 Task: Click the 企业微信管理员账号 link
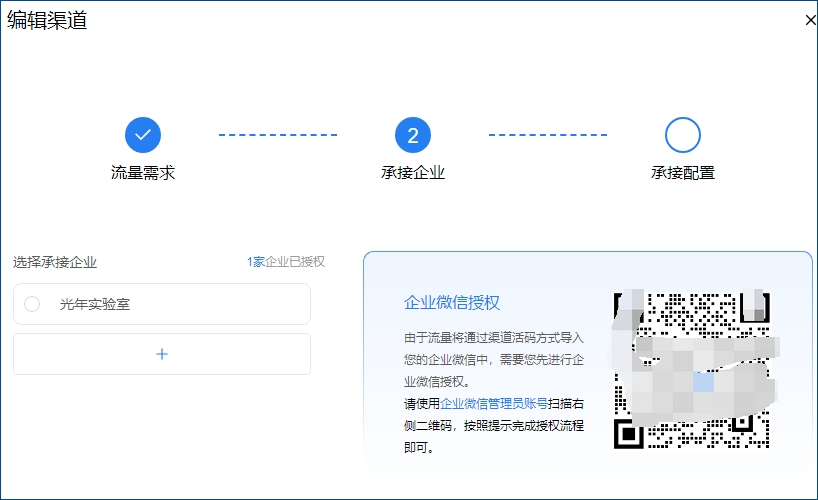point(494,403)
